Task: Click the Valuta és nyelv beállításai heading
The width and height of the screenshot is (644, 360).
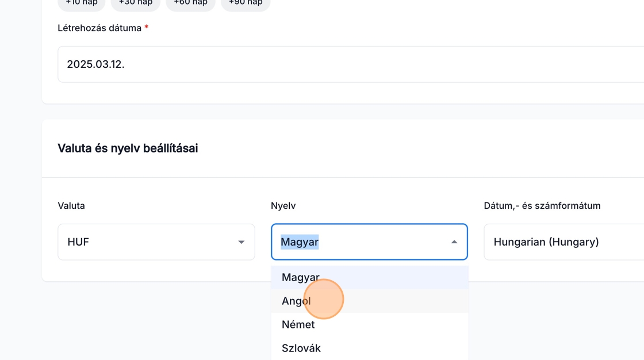Action: click(x=128, y=148)
